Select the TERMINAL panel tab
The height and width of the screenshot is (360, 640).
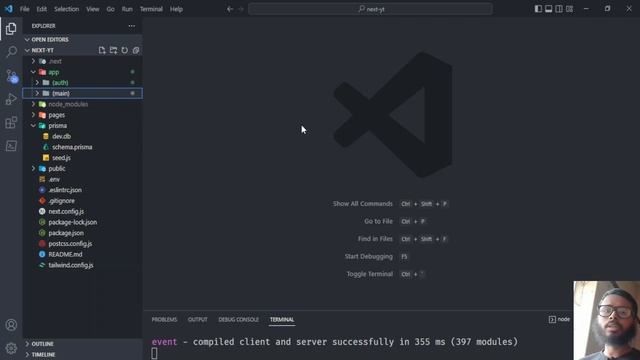pos(282,319)
